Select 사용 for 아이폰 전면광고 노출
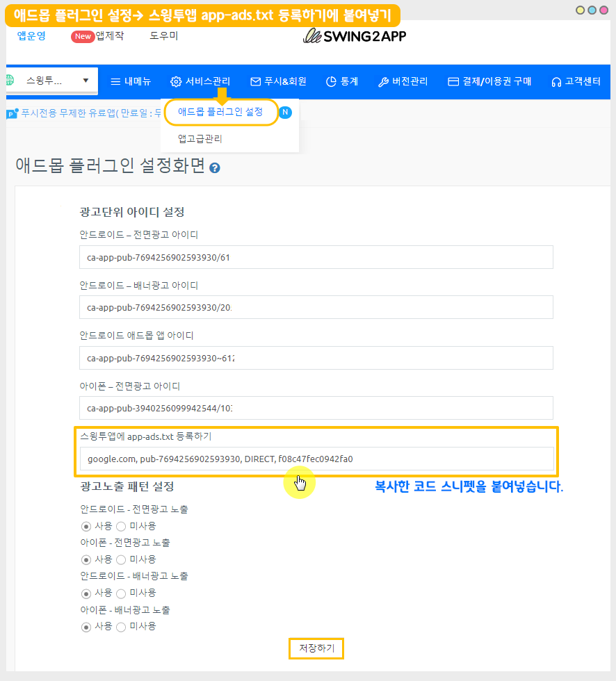The width and height of the screenshot is (616, 681). [86, 559]
